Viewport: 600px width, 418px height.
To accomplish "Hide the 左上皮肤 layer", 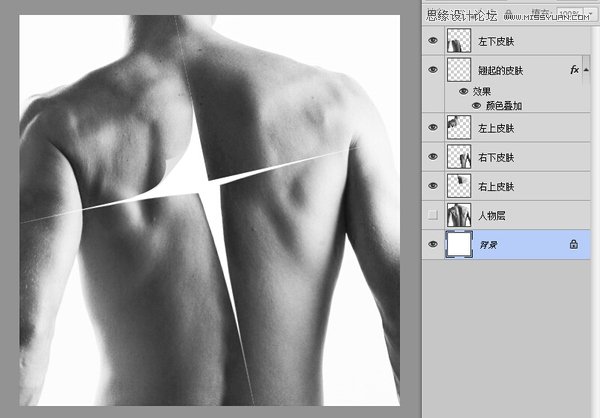I will point(432,128).
